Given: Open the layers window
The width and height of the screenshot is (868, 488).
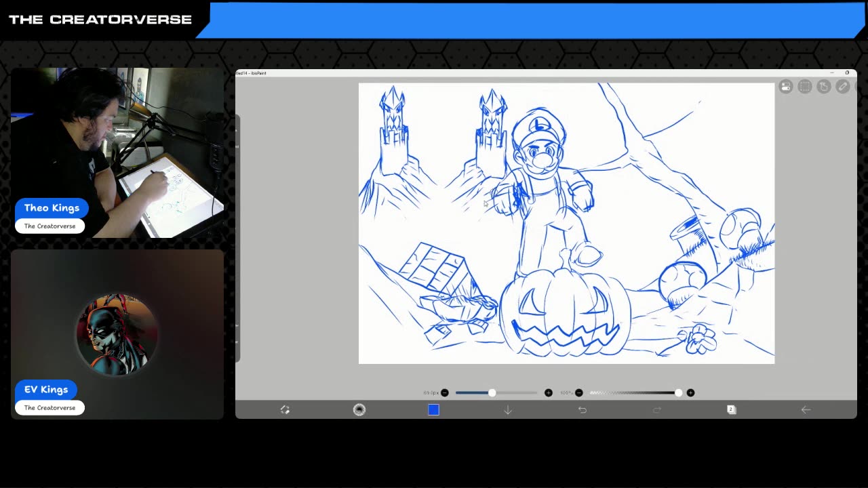Looking at the screenshot, I should click(731, 410).
